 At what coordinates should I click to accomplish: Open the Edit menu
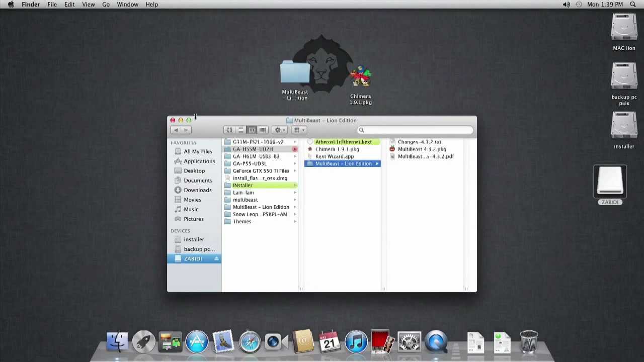click(69, 5)
